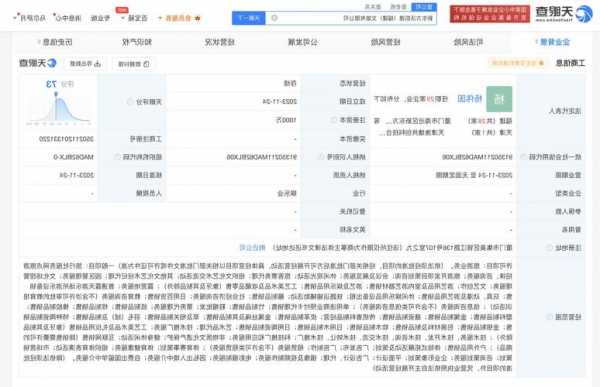
Task: Select the 查老板 search tab
Action: 398,7
